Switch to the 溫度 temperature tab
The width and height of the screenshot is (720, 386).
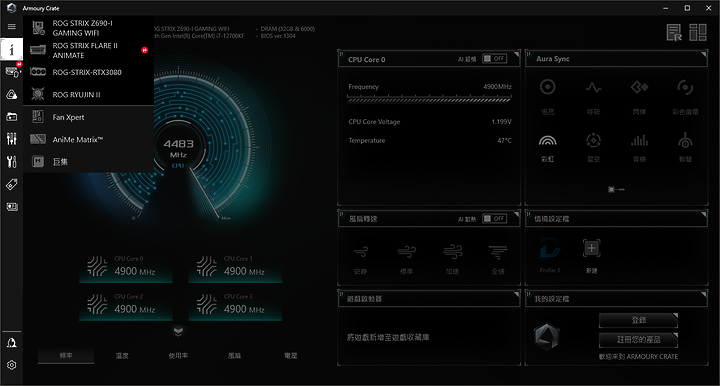122,355
